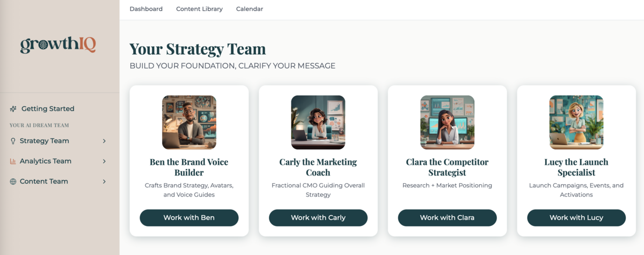Expand the Strategy Team chevron
This screenshot has height=255, width=644.
click(104, 141)
